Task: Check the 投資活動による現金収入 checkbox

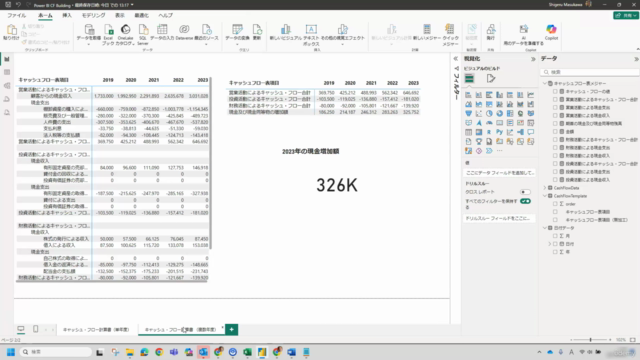Action: pyautogui.click(x=555, y=180)
